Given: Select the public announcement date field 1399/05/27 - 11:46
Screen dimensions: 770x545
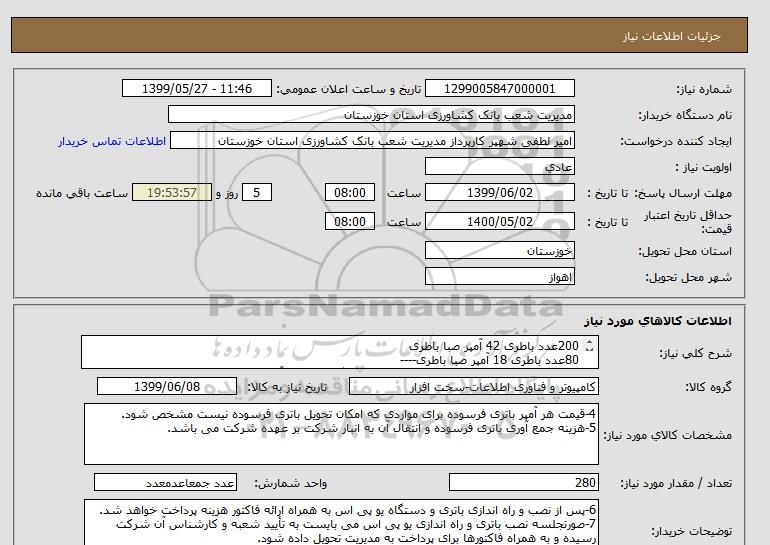Looking at the screenshot, I should tap(196, 89).
